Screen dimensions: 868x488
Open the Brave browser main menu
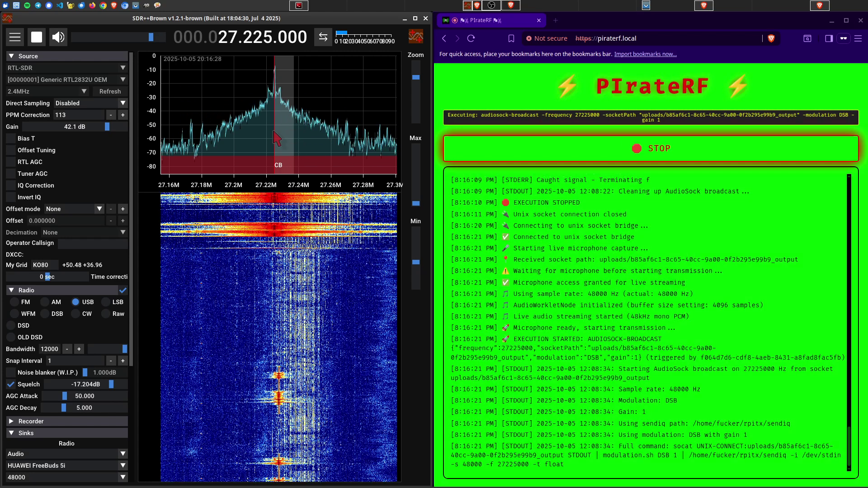click(x=858, y=38)
